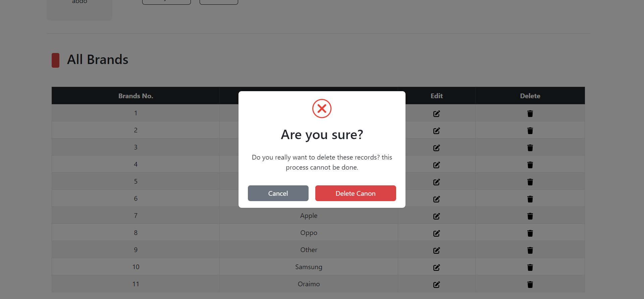
Task: Edit the Other brand row
Action: coord(436,250)
